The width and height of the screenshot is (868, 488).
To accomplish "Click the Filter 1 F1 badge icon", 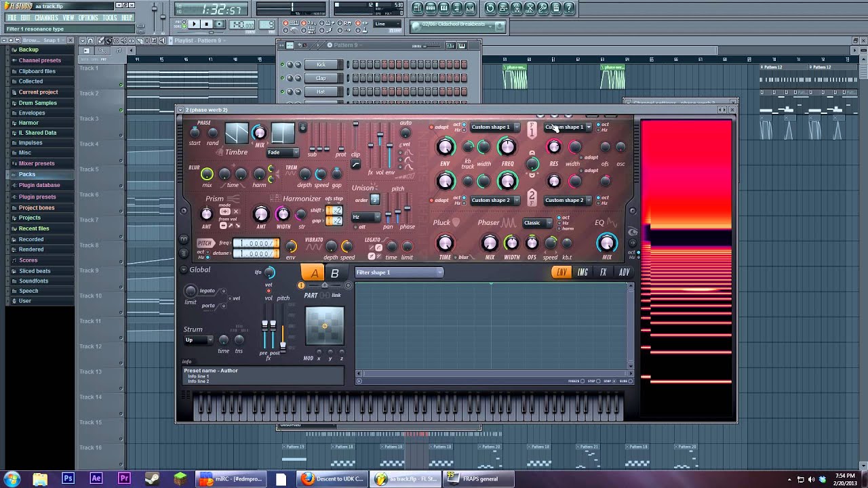I will tap(532, 129).
